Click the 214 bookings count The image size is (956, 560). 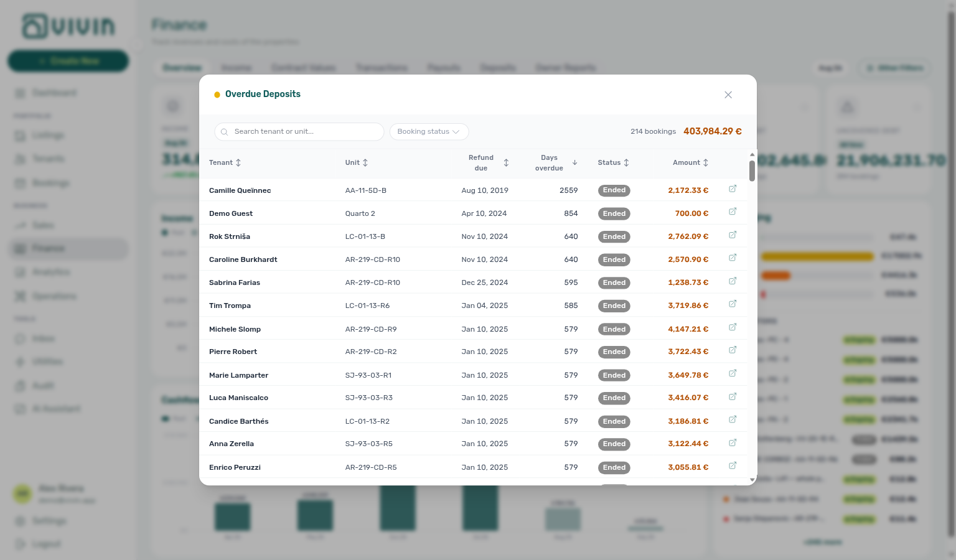point(653,132)
